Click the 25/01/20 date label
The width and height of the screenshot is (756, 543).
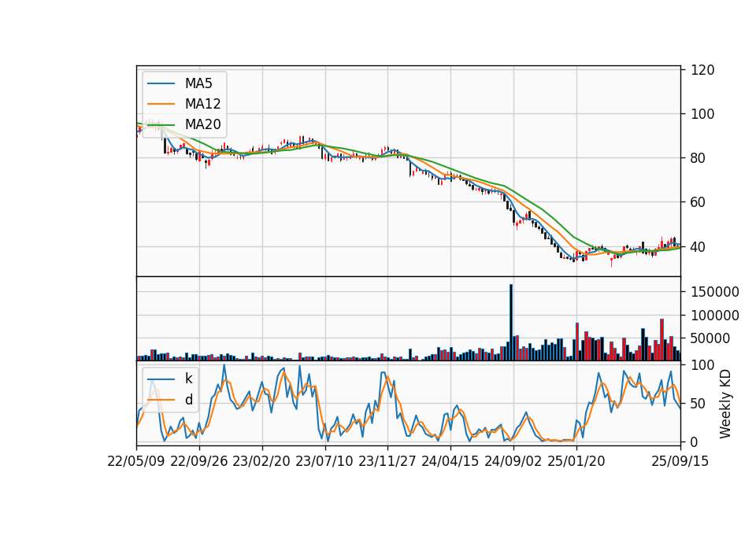[x=576, y=461]
